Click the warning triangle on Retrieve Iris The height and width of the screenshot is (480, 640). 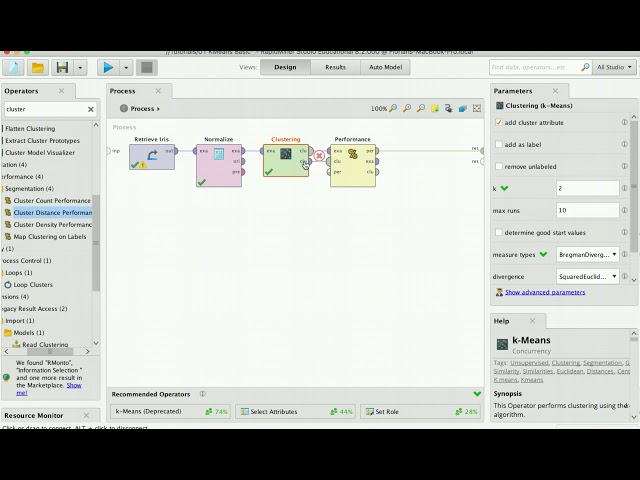(x=143, y=165)
